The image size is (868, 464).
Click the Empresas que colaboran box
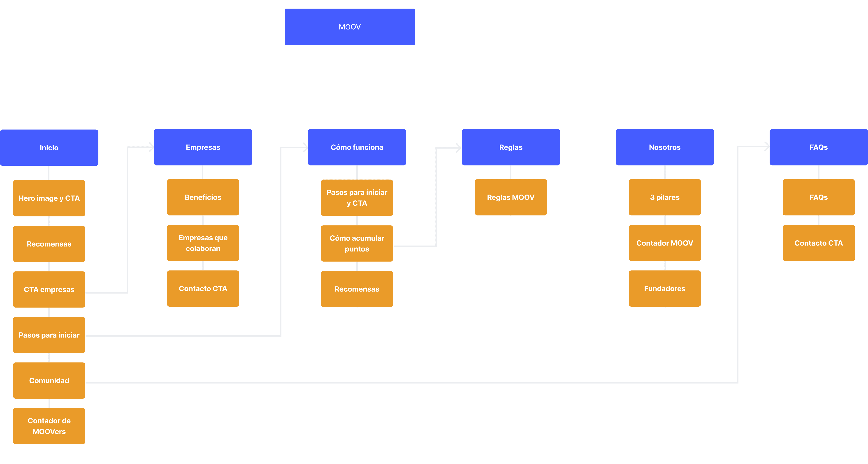click(203, 243)
